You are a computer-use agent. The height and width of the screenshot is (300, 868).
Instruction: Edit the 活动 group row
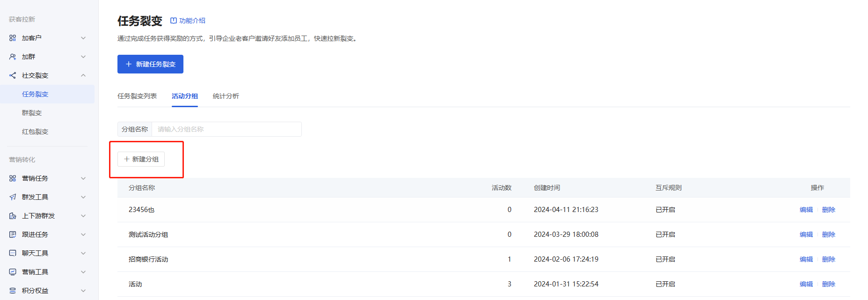point(806,284)
